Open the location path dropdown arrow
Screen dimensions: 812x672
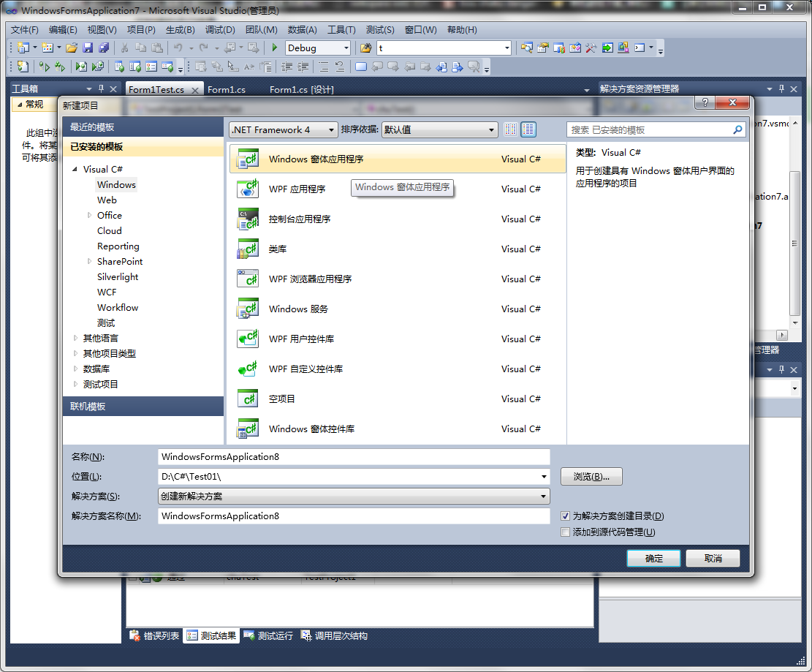[x=544, y=476]
